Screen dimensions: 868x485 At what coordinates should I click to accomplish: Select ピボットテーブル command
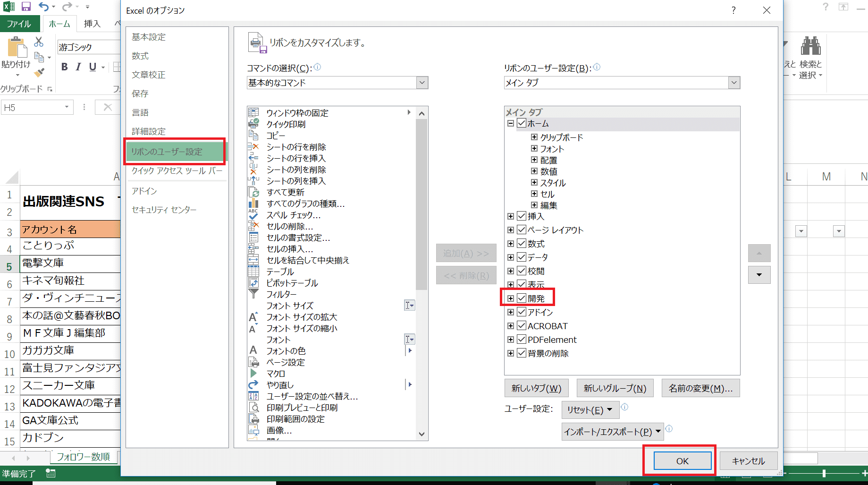click(292, 283)
